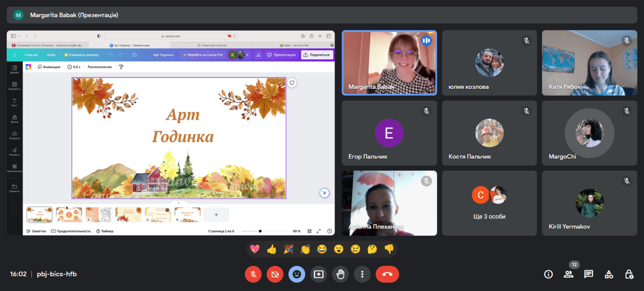644x291 pixels.
Task: Open the 5.0 c slide duration control
Action: (74, 67)
